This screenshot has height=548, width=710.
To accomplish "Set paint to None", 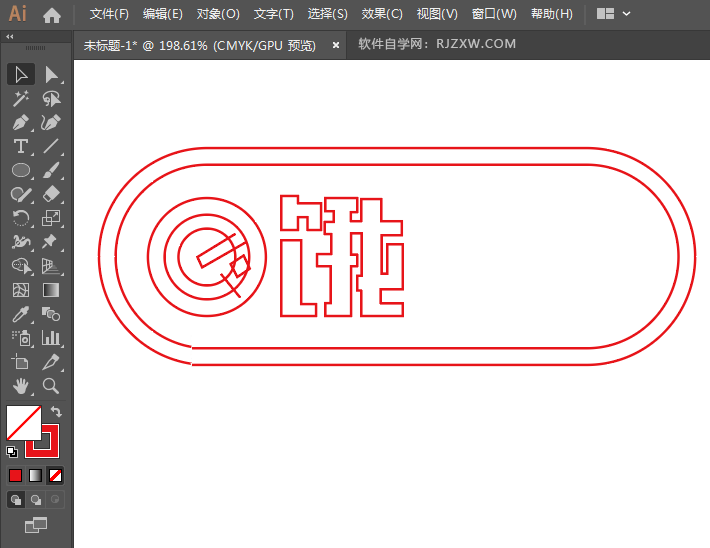I will 55,476.
